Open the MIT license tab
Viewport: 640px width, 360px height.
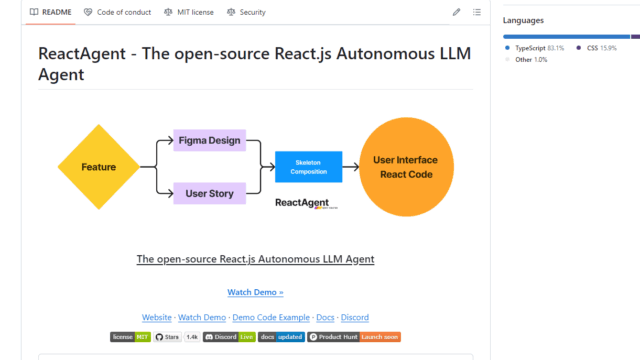[189, 12]
